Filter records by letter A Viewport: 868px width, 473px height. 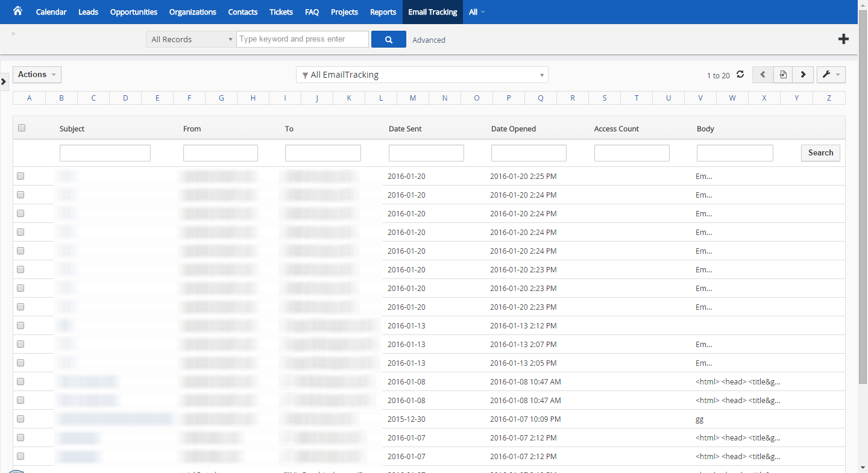(x=29, y=98)
